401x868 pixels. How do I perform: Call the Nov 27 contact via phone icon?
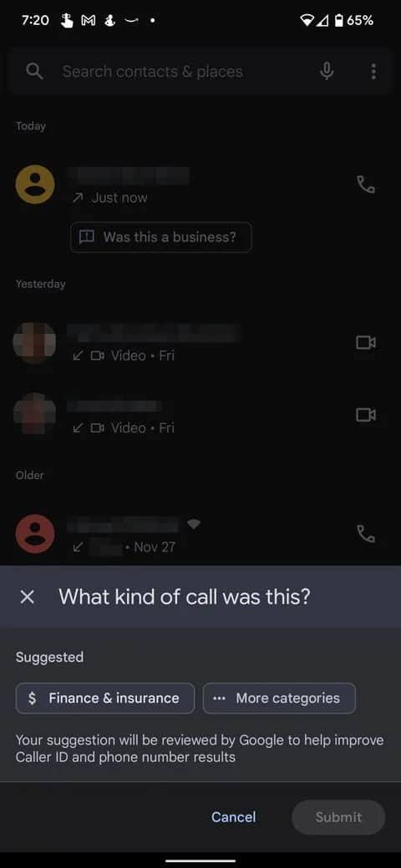366,533
